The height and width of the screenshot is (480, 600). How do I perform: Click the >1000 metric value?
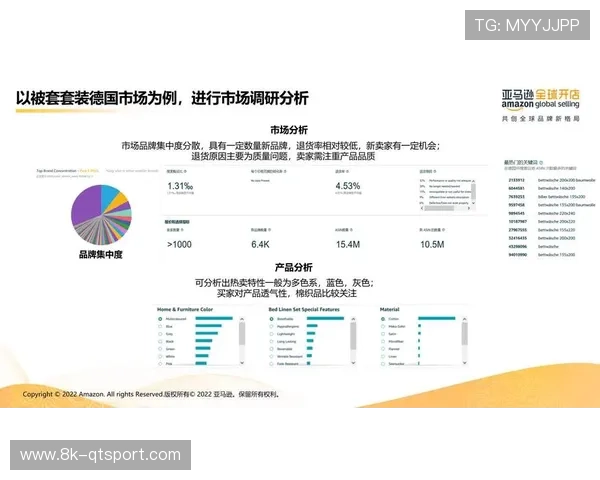coord(179,245)
